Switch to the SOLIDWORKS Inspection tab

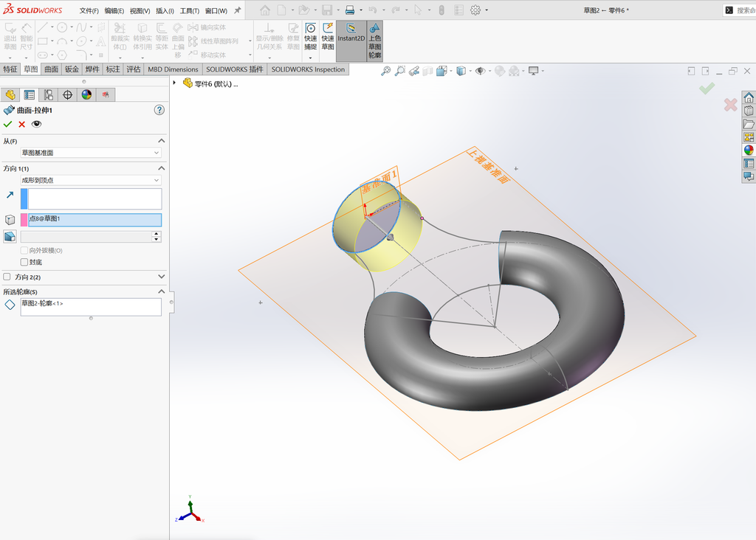pyautogui.click(x=308, y=69)
